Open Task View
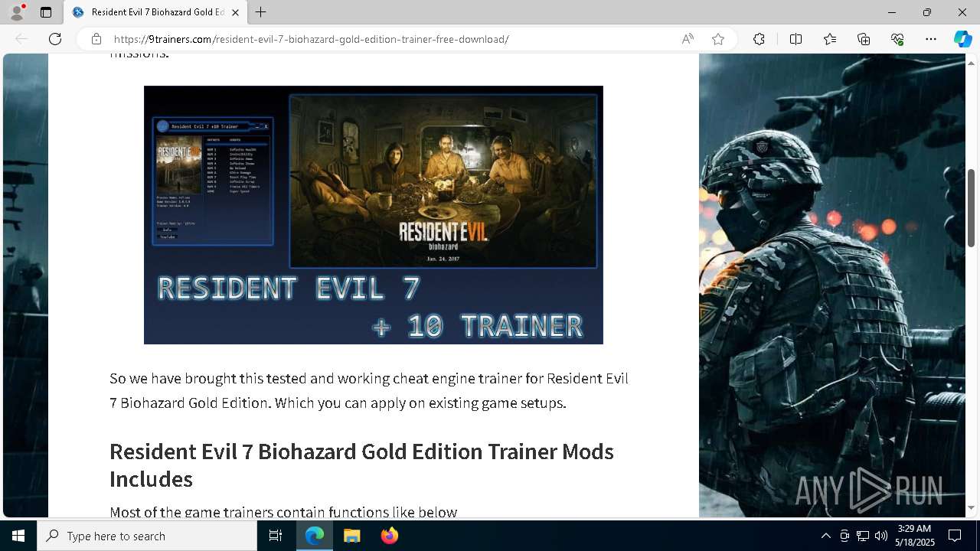The width and height of the screenshot is (980, 551). [276, 536]
